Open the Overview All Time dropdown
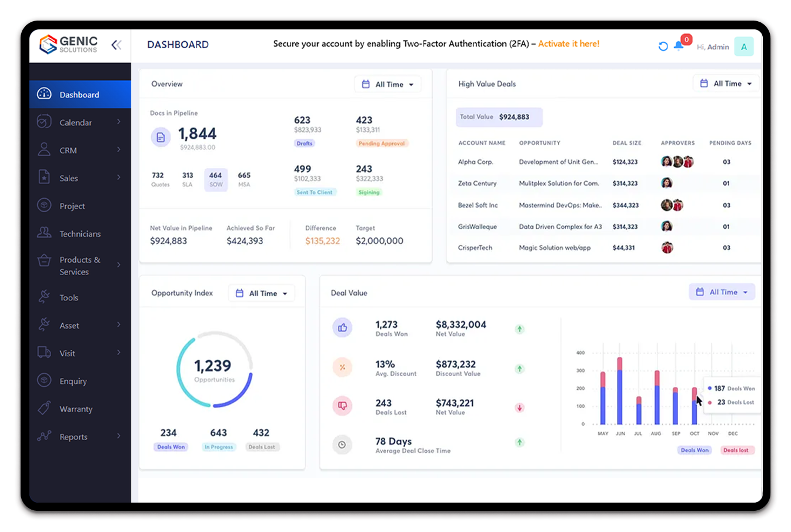Viewport: 791px width, 532px height. point(388,84)
